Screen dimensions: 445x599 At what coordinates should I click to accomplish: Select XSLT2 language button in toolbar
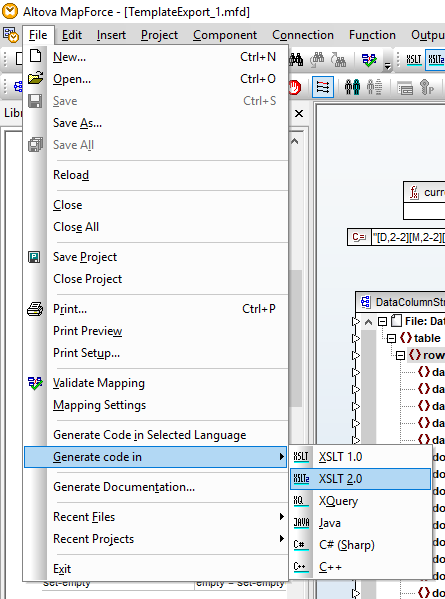tap(435, 60)
